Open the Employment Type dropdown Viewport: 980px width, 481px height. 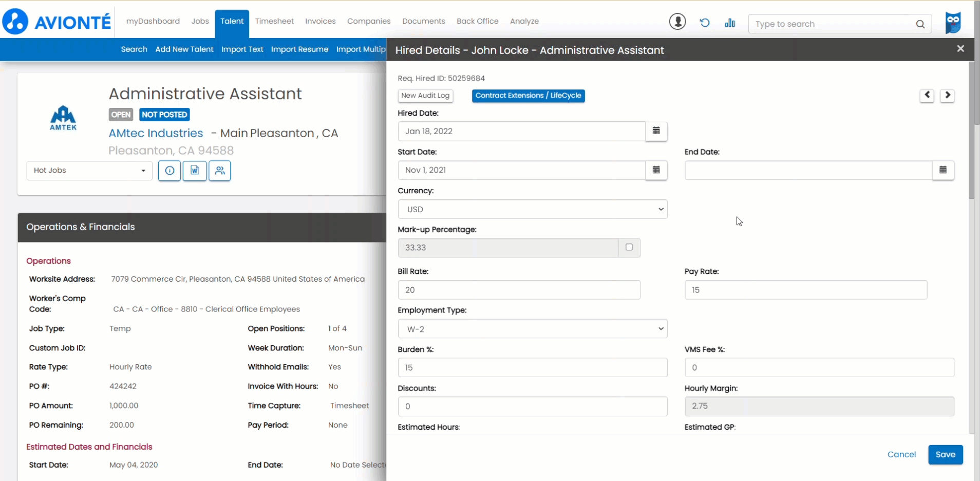pyautogui.click(x=533, y=329)
